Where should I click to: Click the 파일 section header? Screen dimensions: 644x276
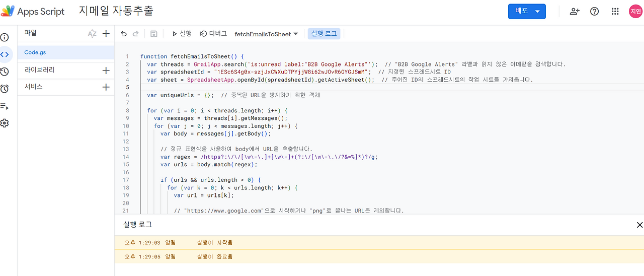tap(31, 33)
